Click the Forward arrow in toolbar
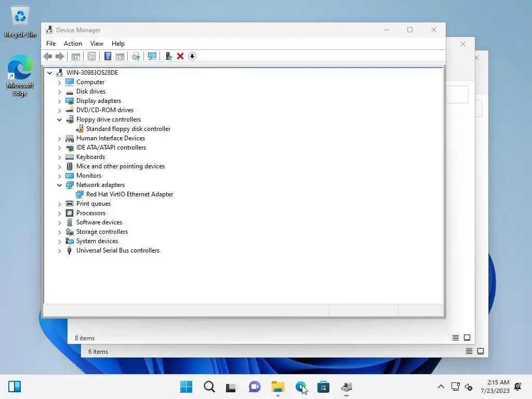 [60, 56]
